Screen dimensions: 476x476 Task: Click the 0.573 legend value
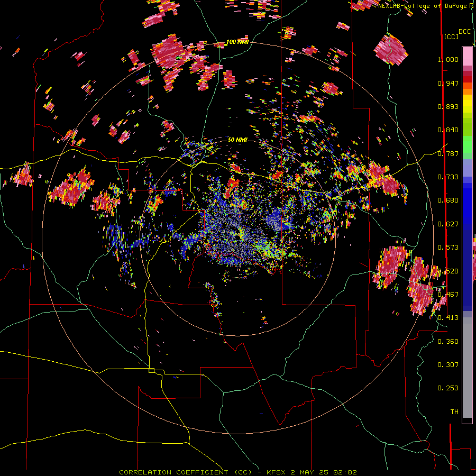coord(448,248)
